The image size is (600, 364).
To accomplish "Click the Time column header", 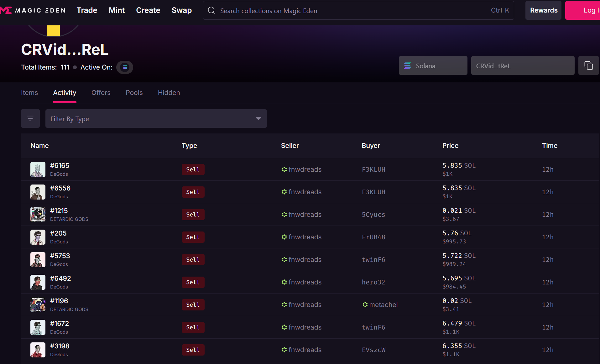I will click(x=550, y=146).
